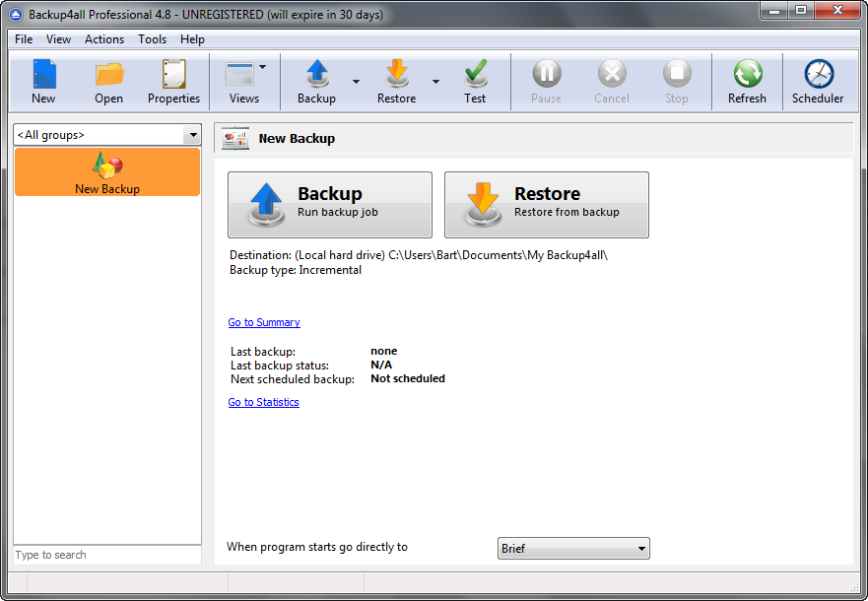Click the Open folder toolbar icon

click(x=108, y=82)
